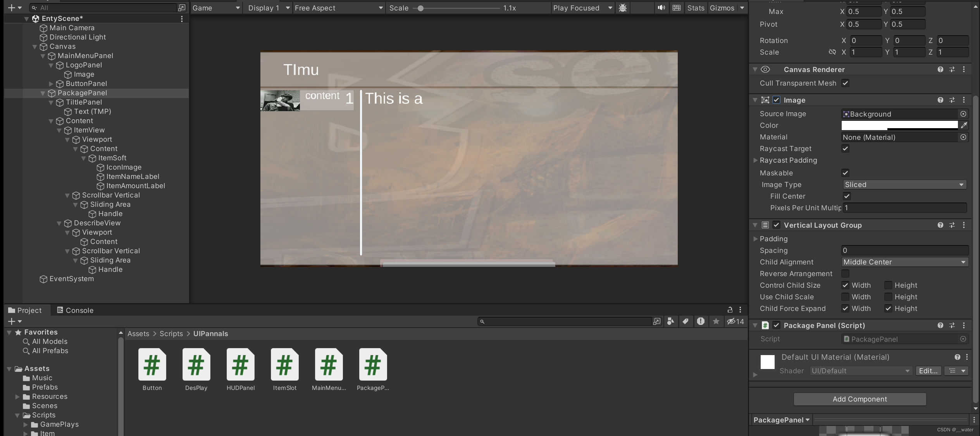Uncheck Cull Transparent Mesh checkbox
Screen dimensions: 980x436
[845, 83]
